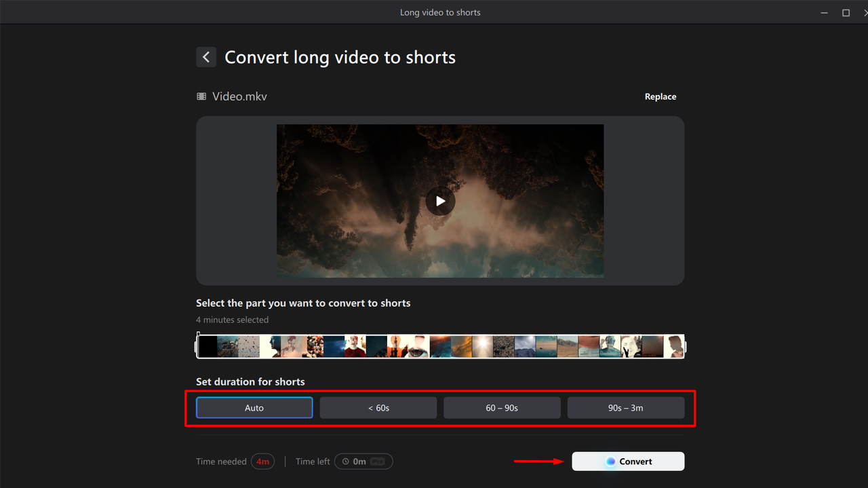Choose the 90s – 3m duration option
Screen dimensions: 868x488
click(625, 408)
